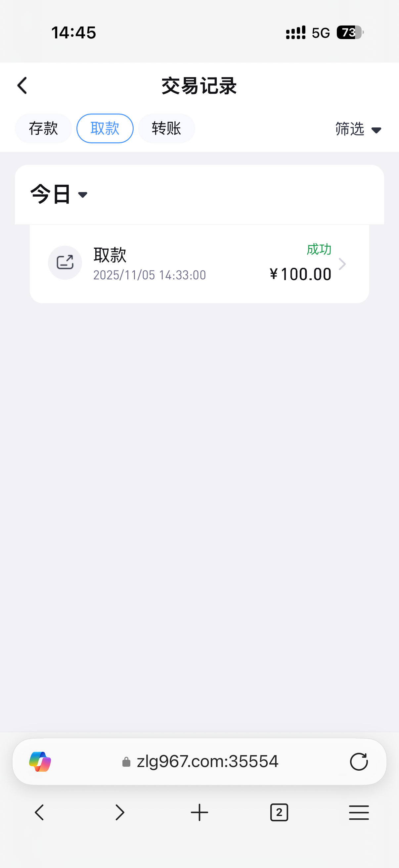Open the 筛选 filter dropdown

(358, 129)
